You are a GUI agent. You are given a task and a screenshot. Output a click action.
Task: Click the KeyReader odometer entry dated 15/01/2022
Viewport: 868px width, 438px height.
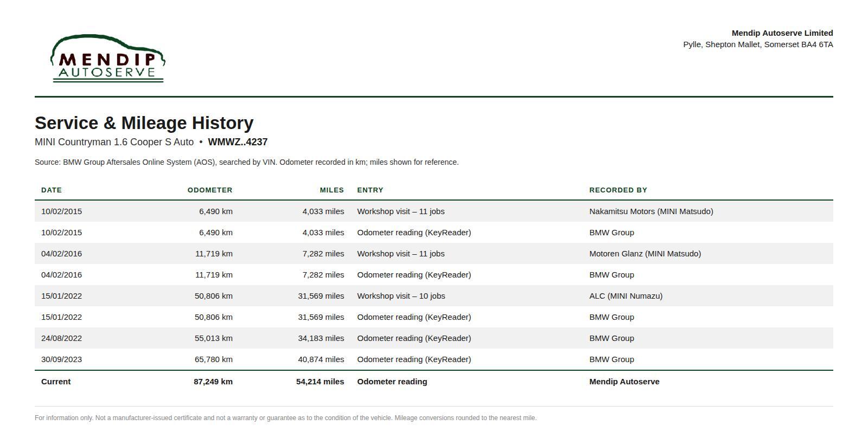414,317
